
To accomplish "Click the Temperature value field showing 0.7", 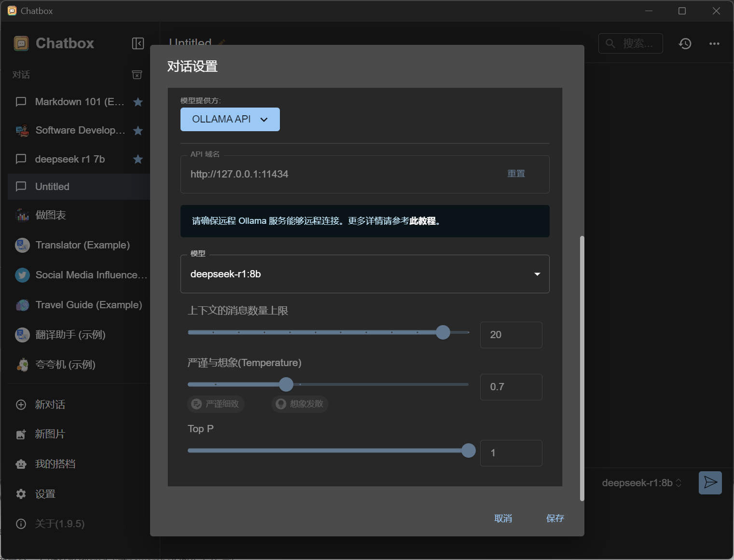I will coord(511,387).
